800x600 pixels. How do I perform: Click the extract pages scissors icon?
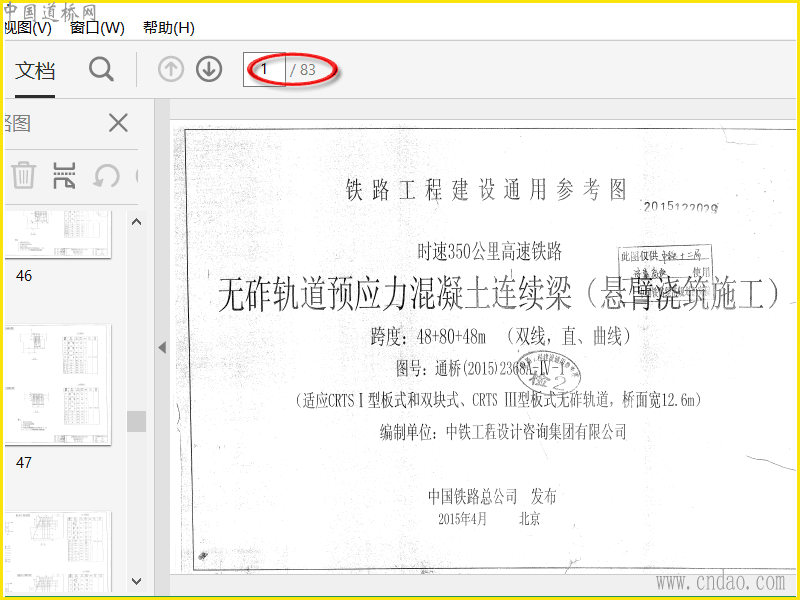[x=64, y=176]
